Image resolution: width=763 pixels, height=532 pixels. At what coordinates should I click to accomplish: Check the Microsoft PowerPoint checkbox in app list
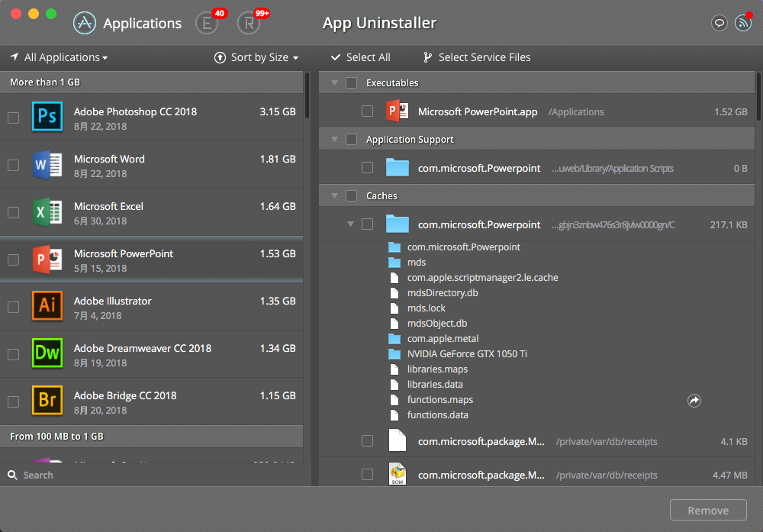[14, 260]
